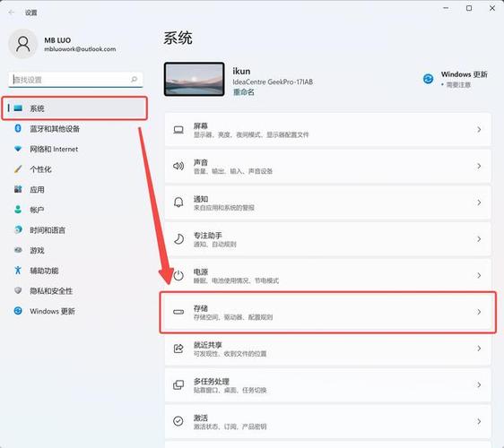504x448 pixels.
Task: Open the 激活 row chevron arrow
Action: pyautogui.click(x=479, y=421)
